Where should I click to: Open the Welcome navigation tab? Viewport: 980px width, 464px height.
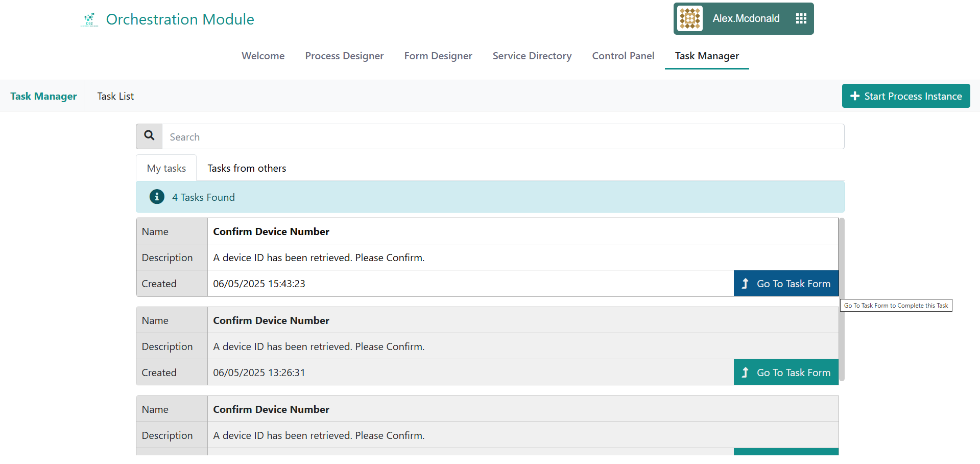tap(263, 56)
